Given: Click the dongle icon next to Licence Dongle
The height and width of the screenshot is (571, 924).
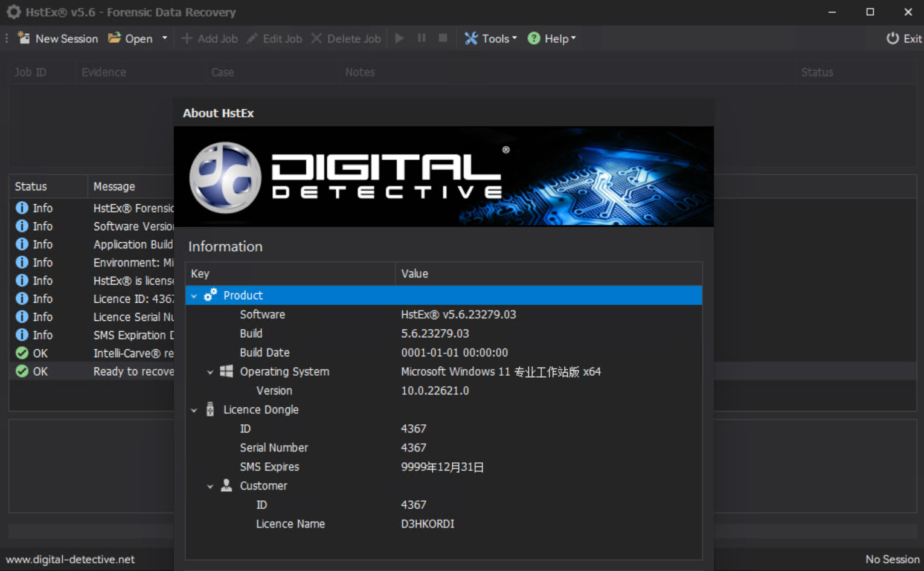Looking at the screenshot, I should [210, 409].
